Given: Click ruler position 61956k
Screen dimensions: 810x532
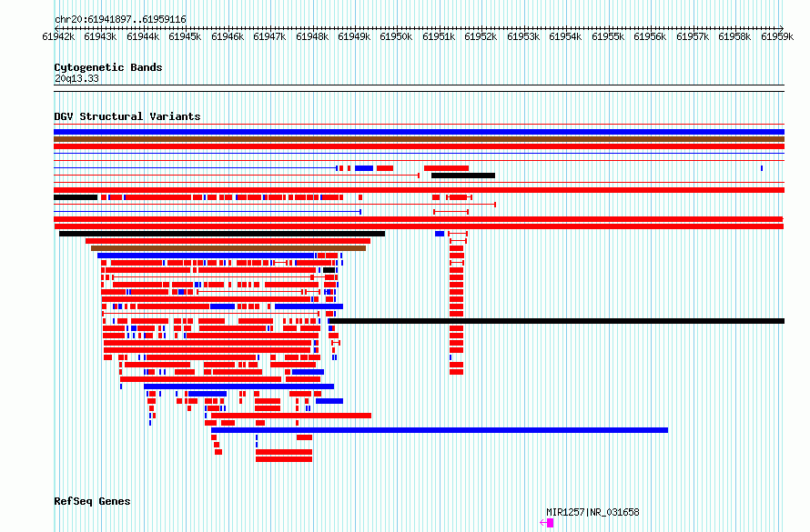Looking at the screenshot, I should coord(650,36).
